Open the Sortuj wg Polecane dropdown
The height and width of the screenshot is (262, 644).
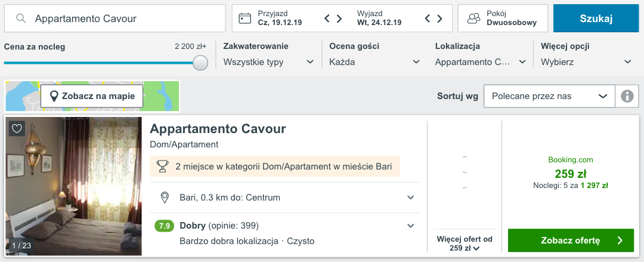549,96
